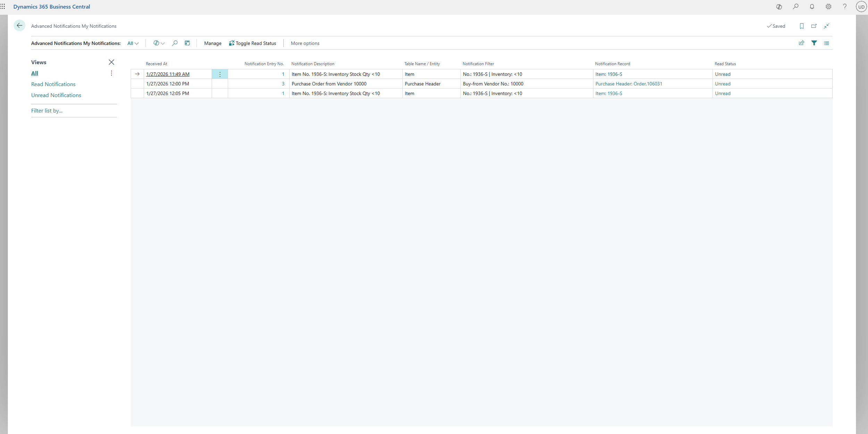Screen dimensions: 868x434
Task: Click the back arrow button
Action: tap(19, 25)
